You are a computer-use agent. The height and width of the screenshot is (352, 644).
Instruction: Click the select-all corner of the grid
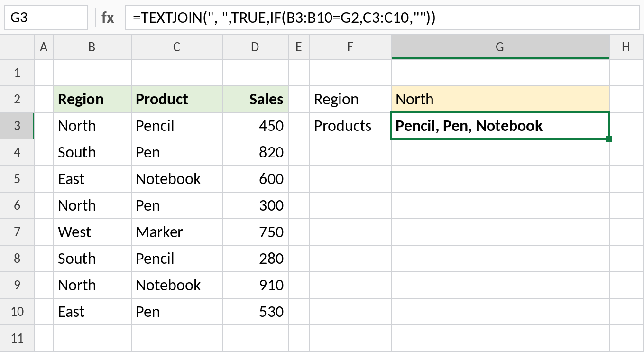click(x=18, y=47)
